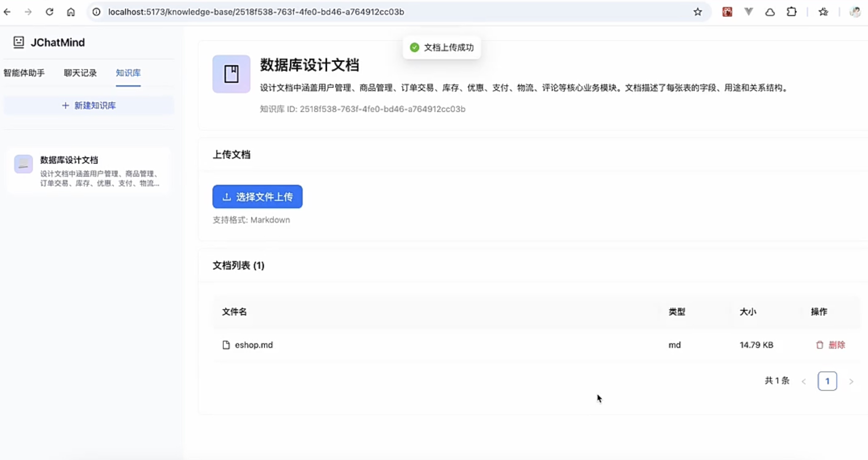
Task: Click the knowledge base book icon
Action: point(231,74)
